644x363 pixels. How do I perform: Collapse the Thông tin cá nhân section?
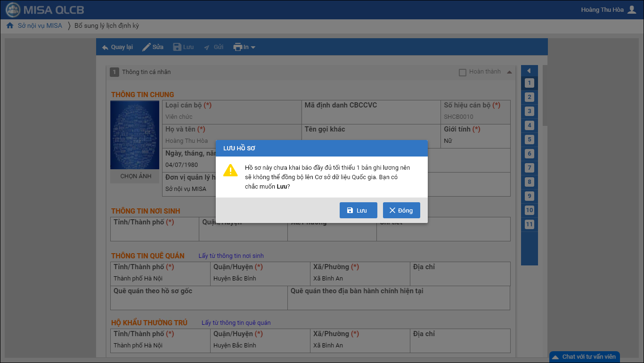(x=509, y=72)
